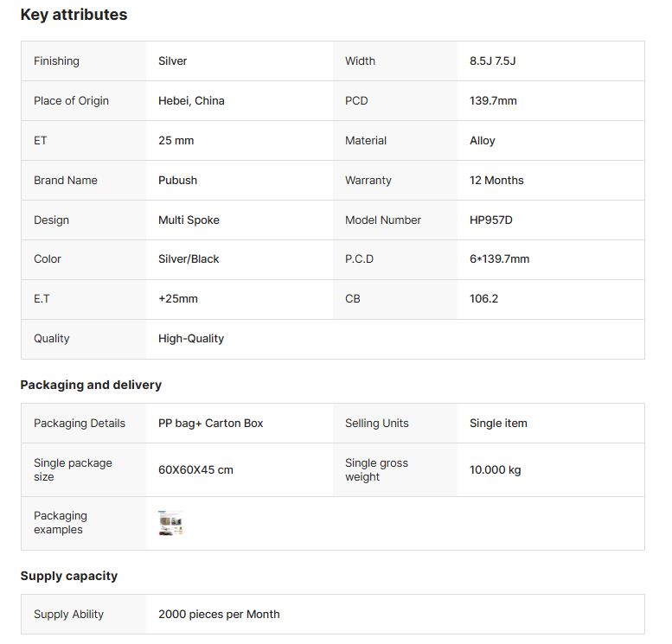672x644 pixels.
Task: Select the 60X60X45 cm package size
Action: (195, 470)
